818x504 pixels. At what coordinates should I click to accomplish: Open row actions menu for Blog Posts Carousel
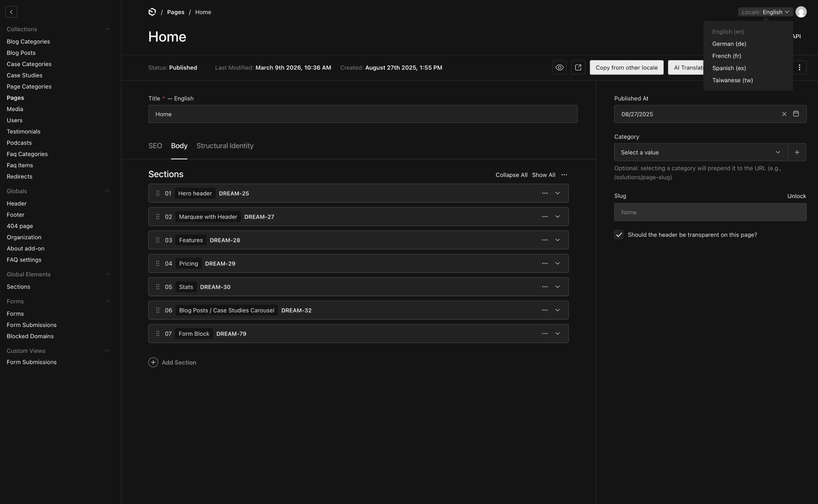pyautogui.click(x=544, y=310)
